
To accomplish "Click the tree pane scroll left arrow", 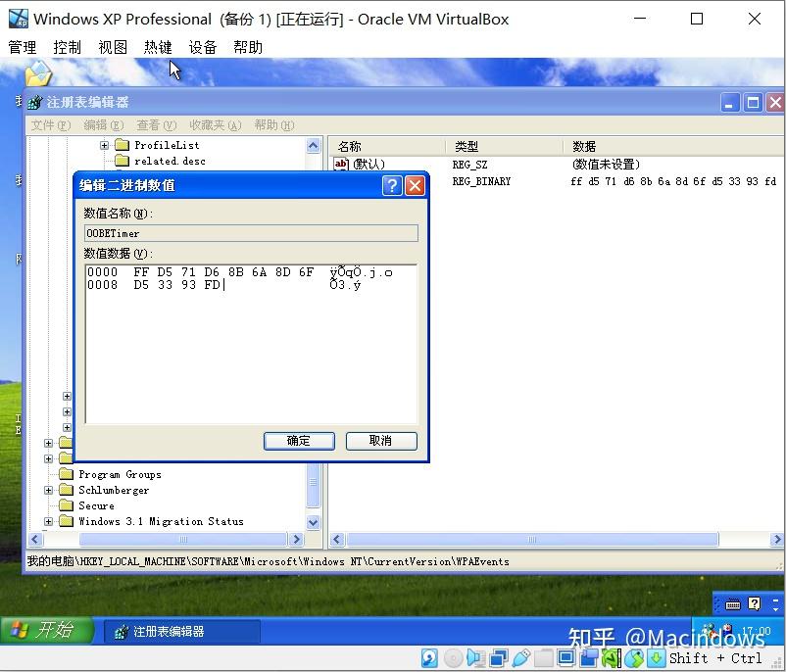I will pos(35,539).
